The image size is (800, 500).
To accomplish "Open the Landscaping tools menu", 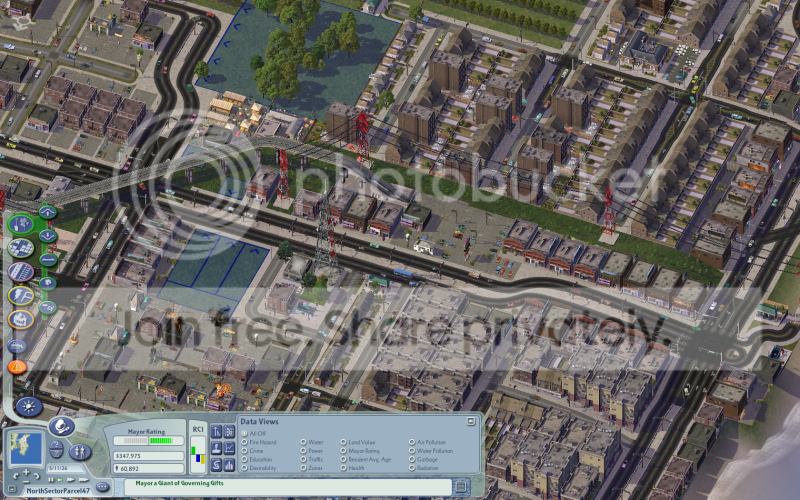I will pos(20,224).
